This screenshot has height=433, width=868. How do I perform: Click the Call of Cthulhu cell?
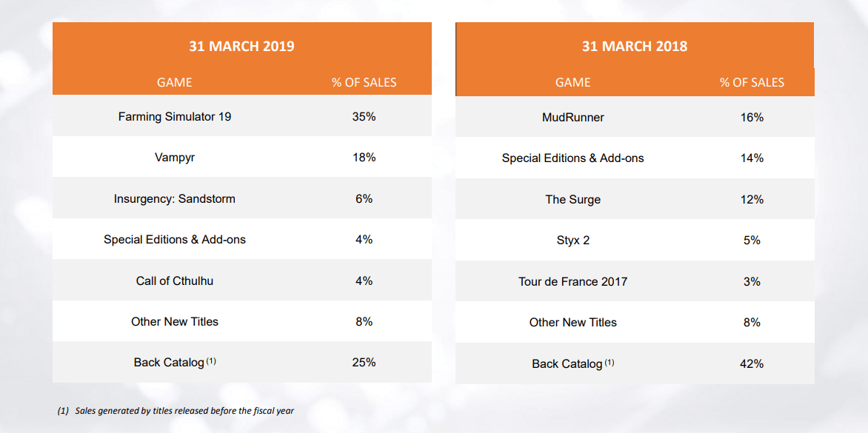point(175,281)
